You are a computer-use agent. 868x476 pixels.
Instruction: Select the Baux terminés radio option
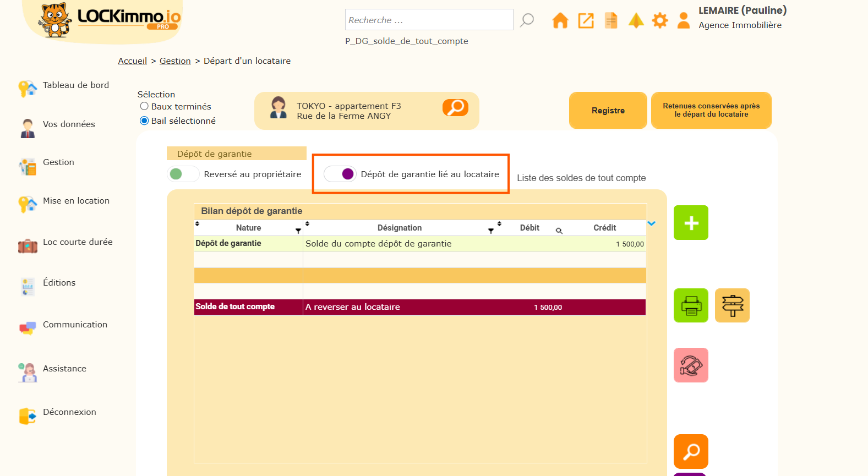coord(144,106)
